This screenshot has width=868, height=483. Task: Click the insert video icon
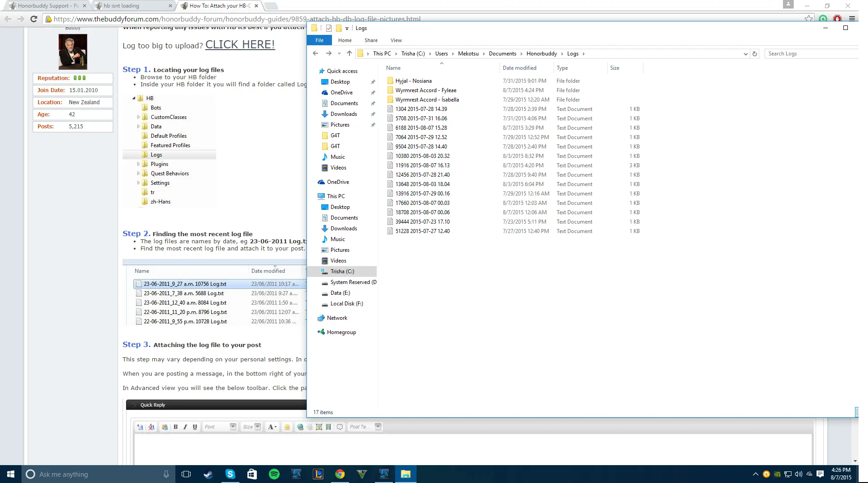(x=328, y=427)
